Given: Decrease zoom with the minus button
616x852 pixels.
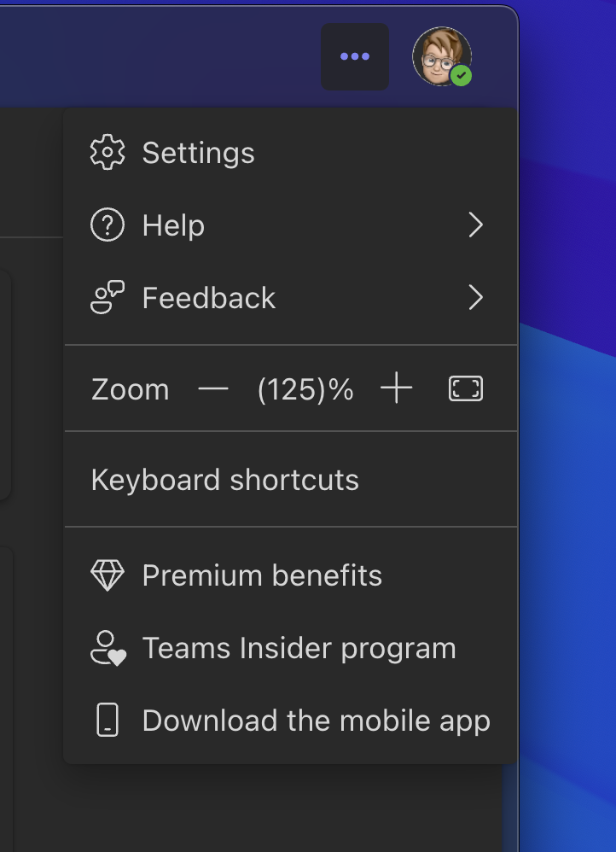Looking at the screenshot, I should point(213,388).
